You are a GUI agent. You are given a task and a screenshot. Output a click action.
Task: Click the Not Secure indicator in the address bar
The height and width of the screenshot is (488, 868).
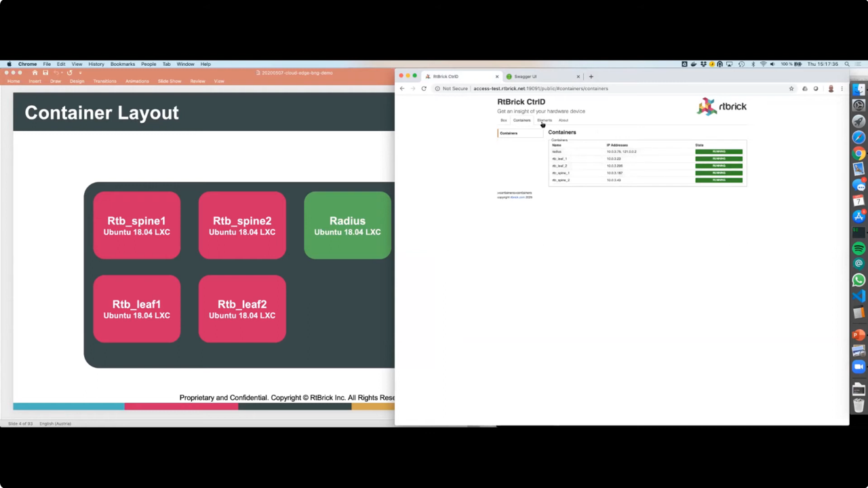coord(453,88)
